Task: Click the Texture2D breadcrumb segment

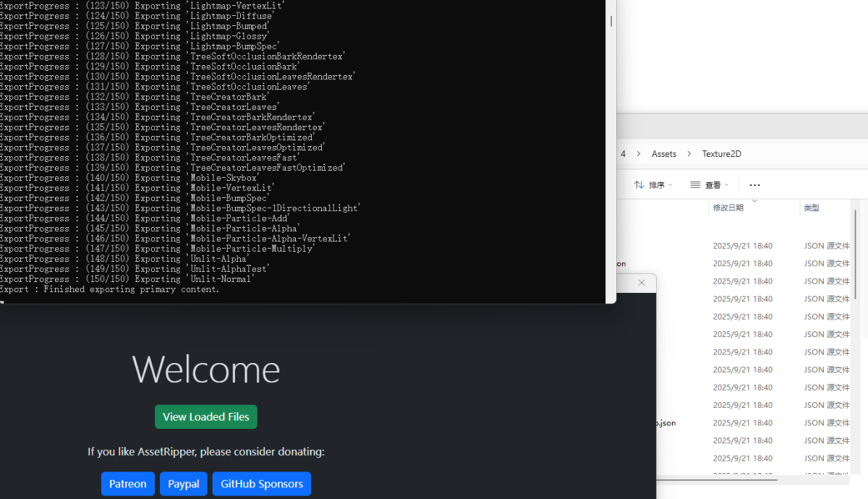Action: tap(721, 154)
